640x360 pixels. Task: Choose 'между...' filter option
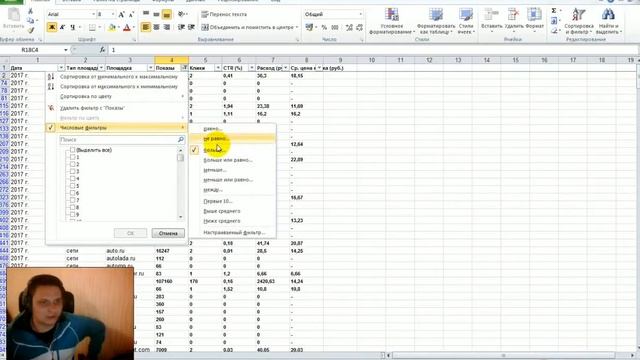(x=233, y=190)
